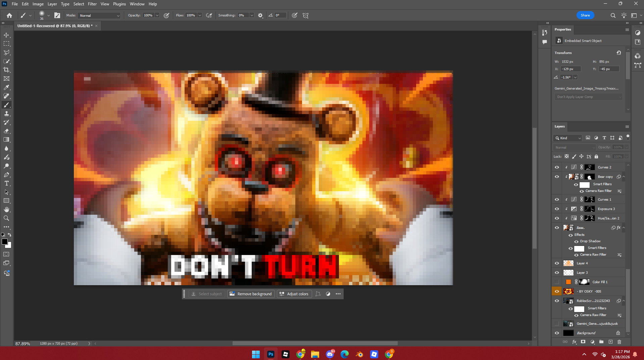The height and width of the screenshot is (360, 644).
Task: Activate the Zoom tool
Action: (6, 218)
